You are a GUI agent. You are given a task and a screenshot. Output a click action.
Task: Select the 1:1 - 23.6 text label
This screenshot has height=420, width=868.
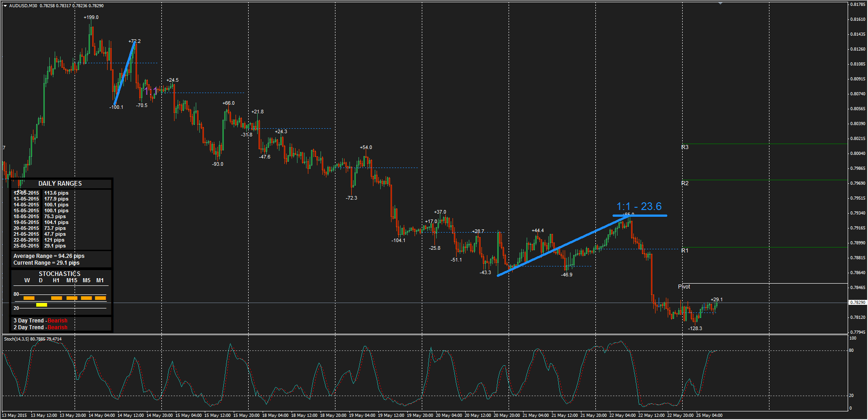click(x=639, y=206)
